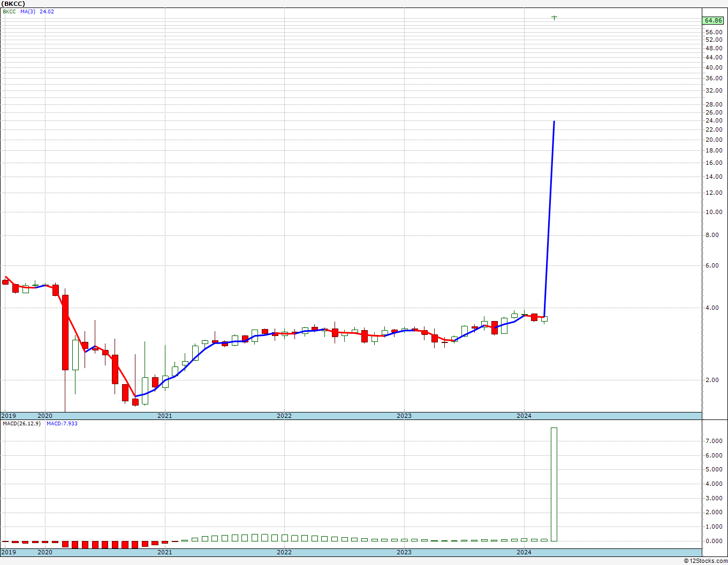
Task: Click the 18.00 price axis label
Action: point(714,150)
